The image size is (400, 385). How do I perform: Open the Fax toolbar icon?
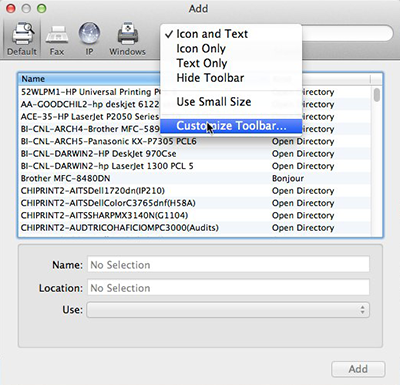coord(57,39)
